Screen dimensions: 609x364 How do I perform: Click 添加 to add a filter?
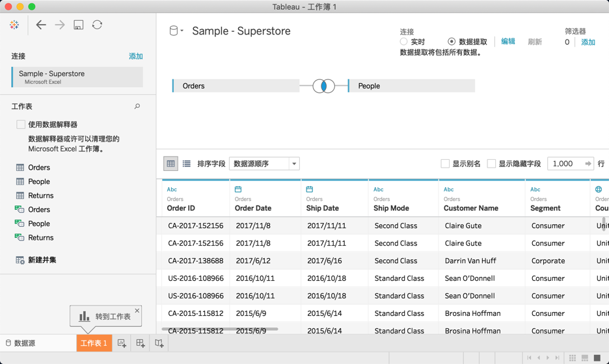tap(588, 42)
